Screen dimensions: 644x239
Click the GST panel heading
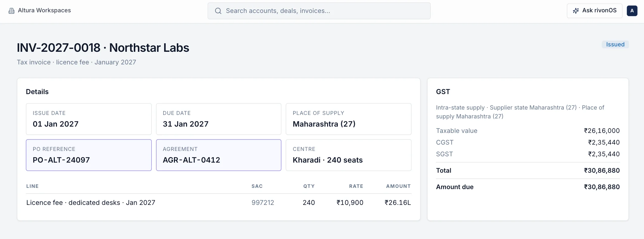pyautogui.click(x=443, y=92)
